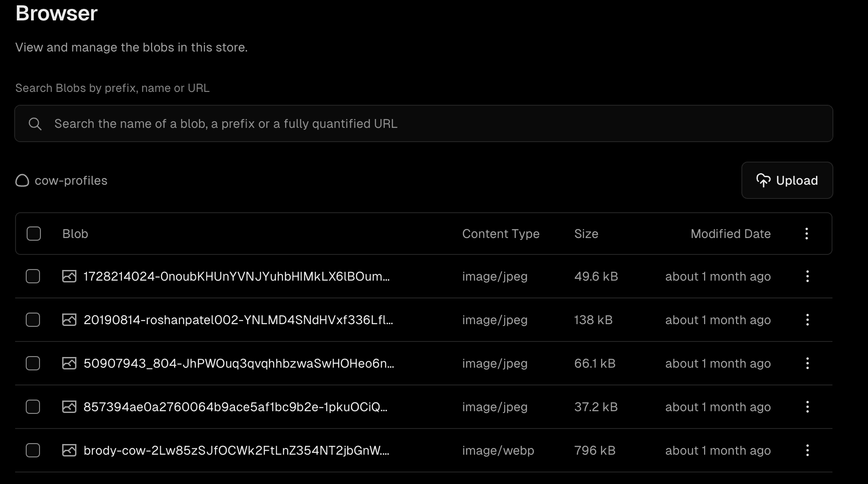Screen dimensions: 868x484
Task: Select the 1728214024 blob checkbox
Action: pos(33,277)
